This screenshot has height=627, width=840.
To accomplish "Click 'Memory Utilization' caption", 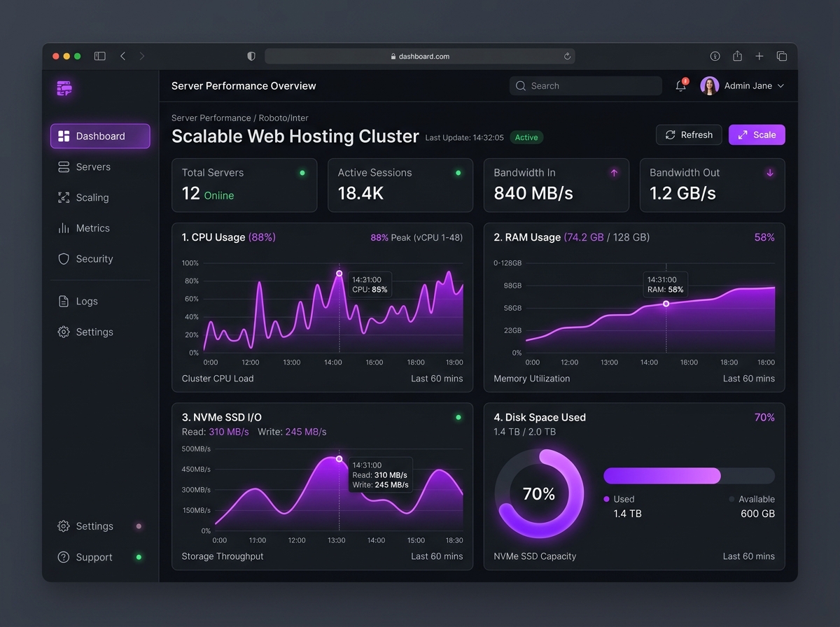I will [x=532, y=379].
